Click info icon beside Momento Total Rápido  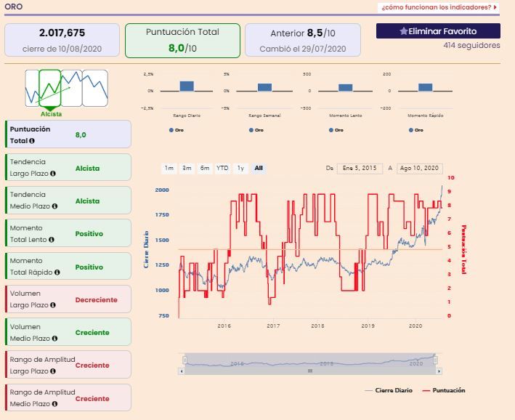point(57,272)
